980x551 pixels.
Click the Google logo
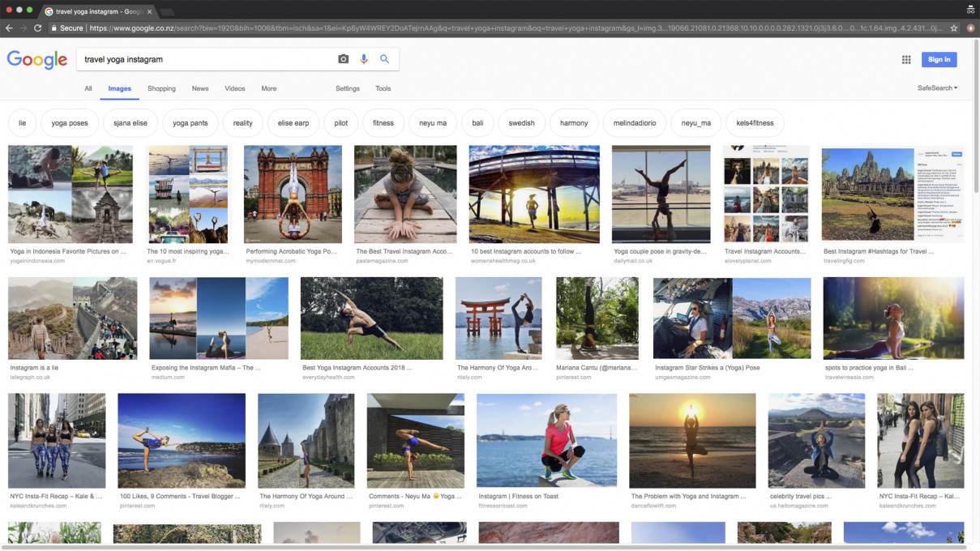37,60
